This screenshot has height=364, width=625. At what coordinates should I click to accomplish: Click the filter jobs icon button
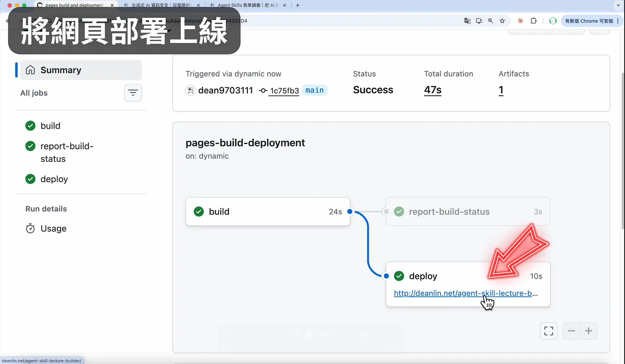click(x=133, y=93)
